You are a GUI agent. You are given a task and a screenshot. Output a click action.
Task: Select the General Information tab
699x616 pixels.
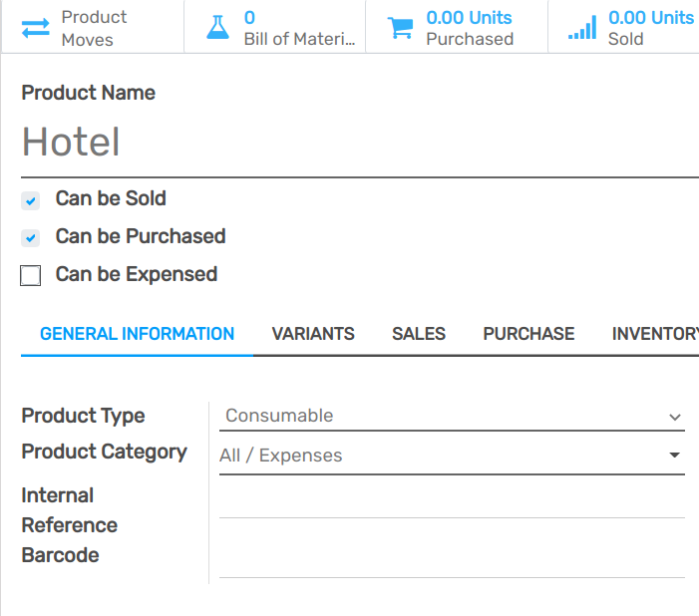(138, 334)
